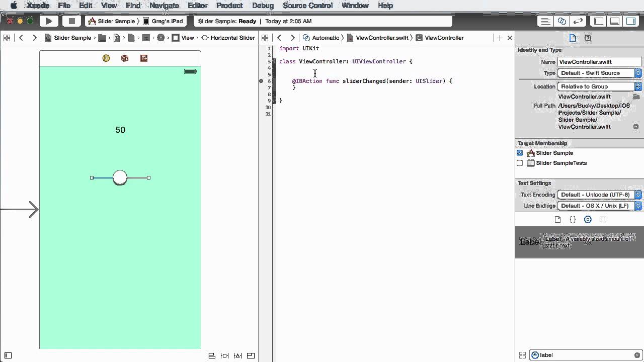Image resolution: width=644 pixels, height=362 pixels.
Task: Open the File inspector tab icon
Action: (573, 38)
